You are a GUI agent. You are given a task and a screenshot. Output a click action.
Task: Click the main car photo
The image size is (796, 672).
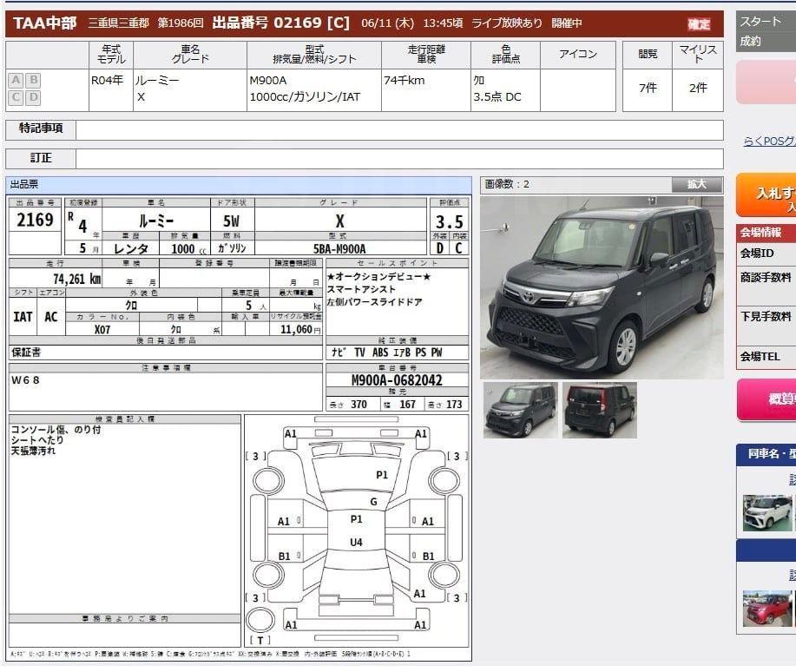(602, 287)
